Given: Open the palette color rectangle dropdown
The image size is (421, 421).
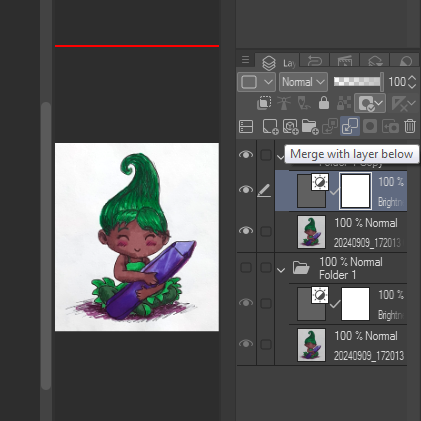Looking at the screenshot, I should 256,82.
